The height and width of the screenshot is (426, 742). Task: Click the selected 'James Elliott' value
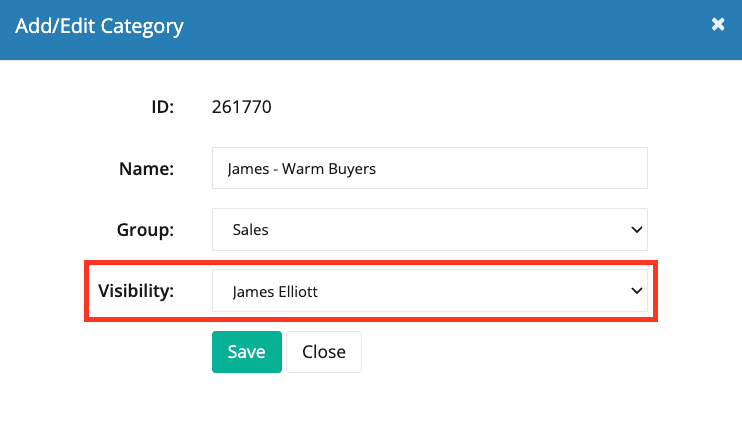275,292
